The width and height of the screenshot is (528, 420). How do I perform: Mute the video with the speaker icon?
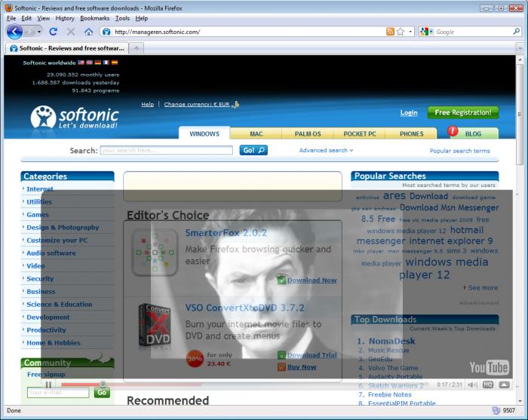pos(472,385)
